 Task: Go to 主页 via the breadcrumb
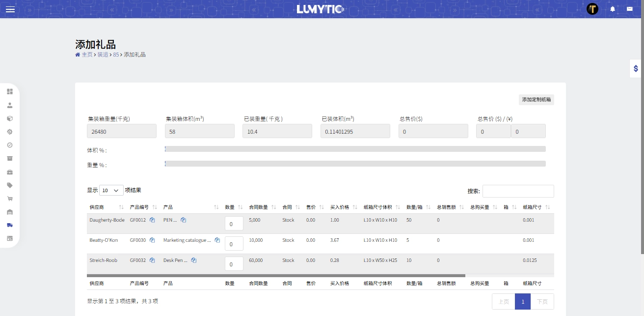(86, 55)
